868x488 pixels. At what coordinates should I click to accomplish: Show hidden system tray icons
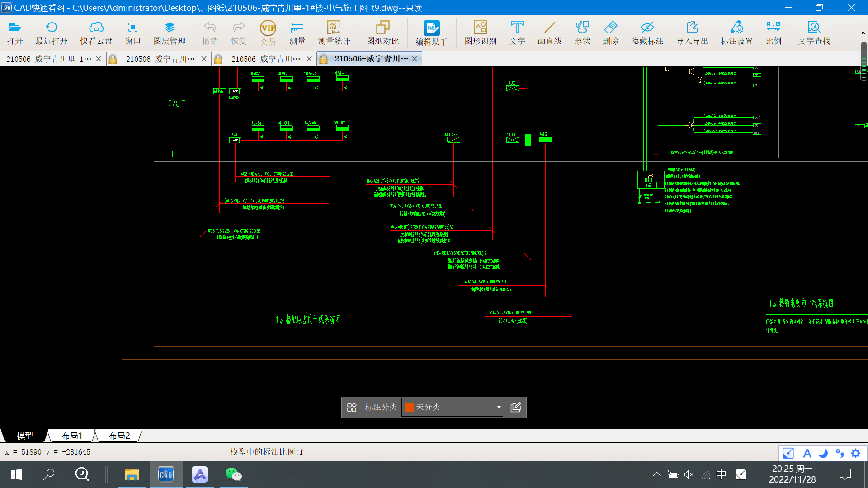(x=656, y=474)
